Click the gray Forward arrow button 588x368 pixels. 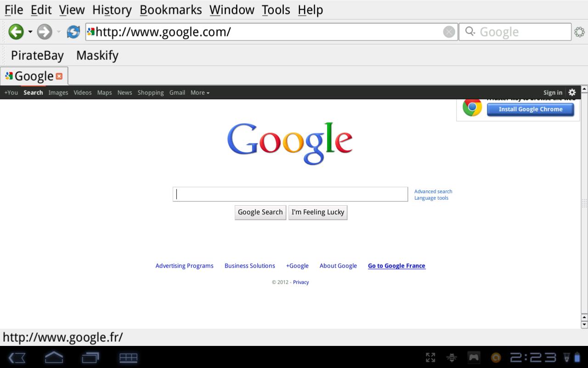click(45, 32)
